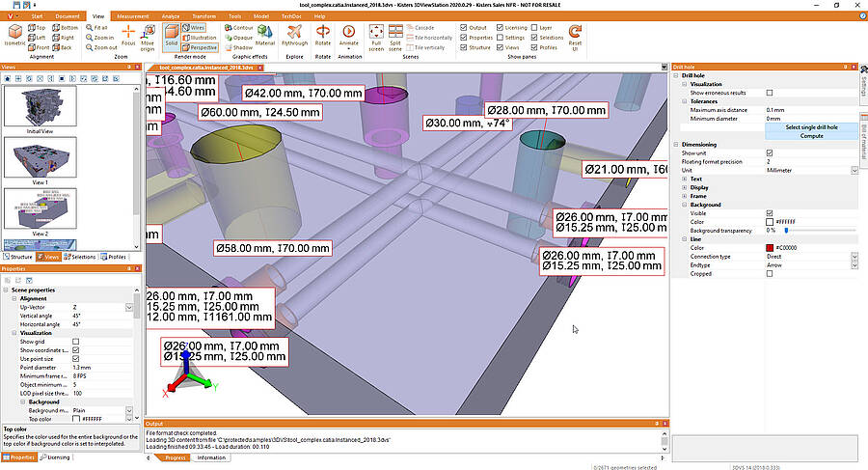Toggle the Show unit checkbox

(x=770, y=153)
